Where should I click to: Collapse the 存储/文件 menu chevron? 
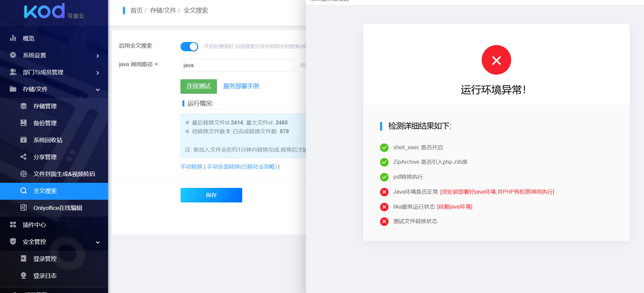98,90
